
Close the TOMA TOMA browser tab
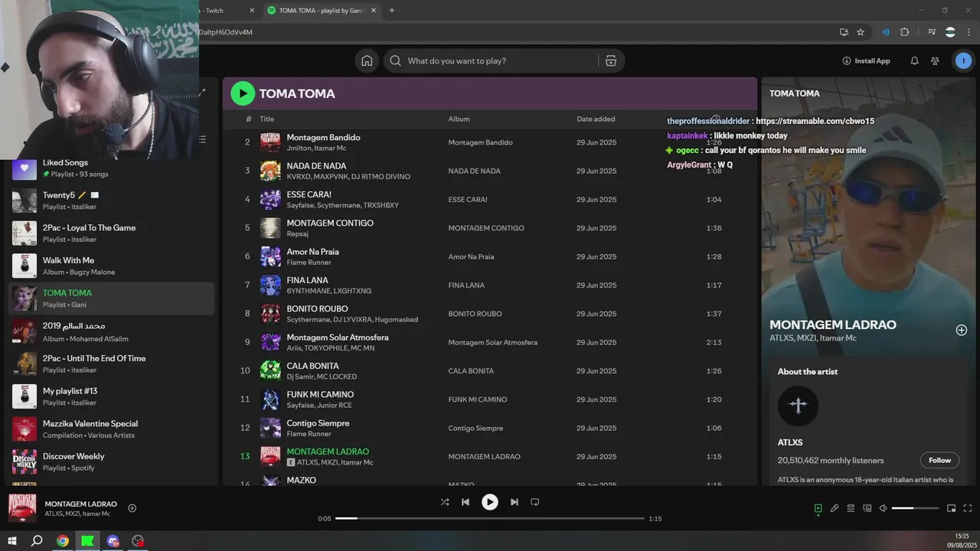[374, 11]
